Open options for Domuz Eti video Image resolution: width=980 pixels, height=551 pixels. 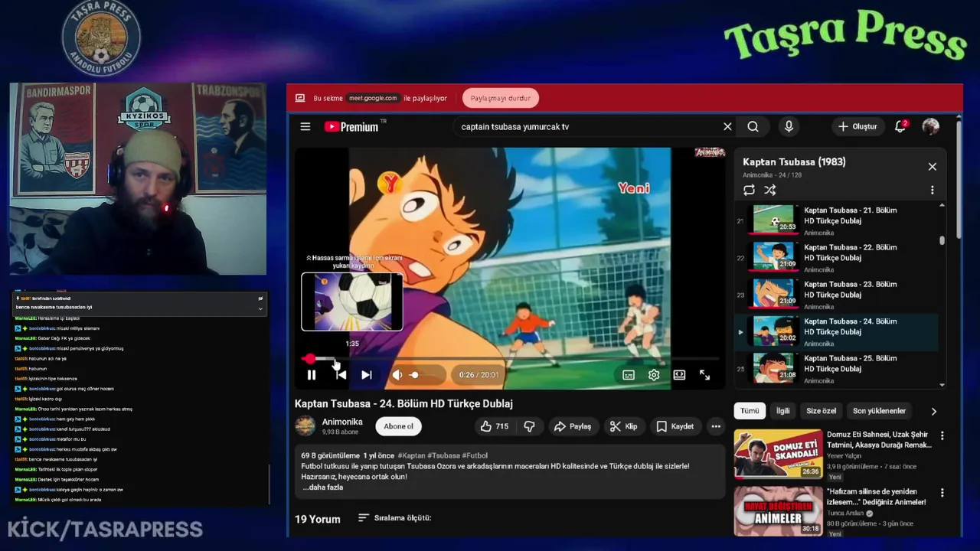pos(942,435)
